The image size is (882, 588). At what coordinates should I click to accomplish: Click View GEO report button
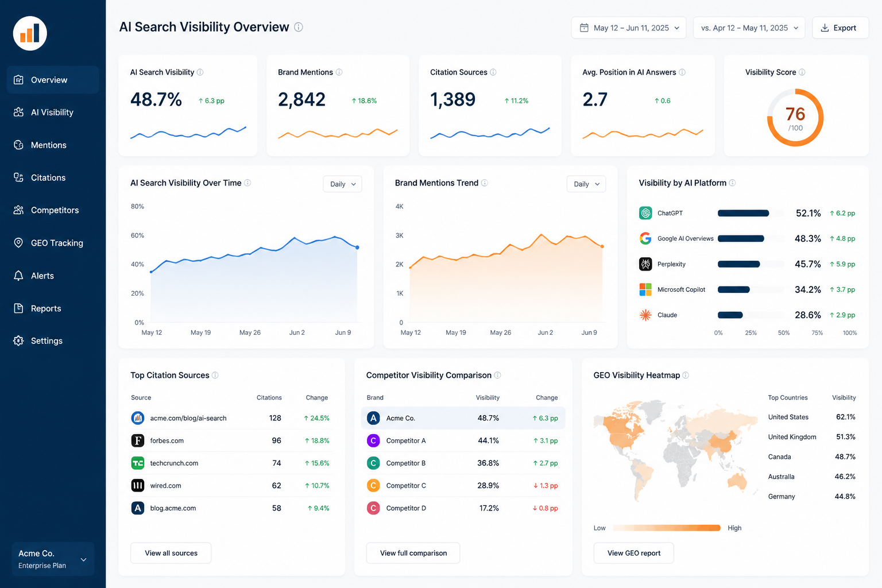(634, 553)
